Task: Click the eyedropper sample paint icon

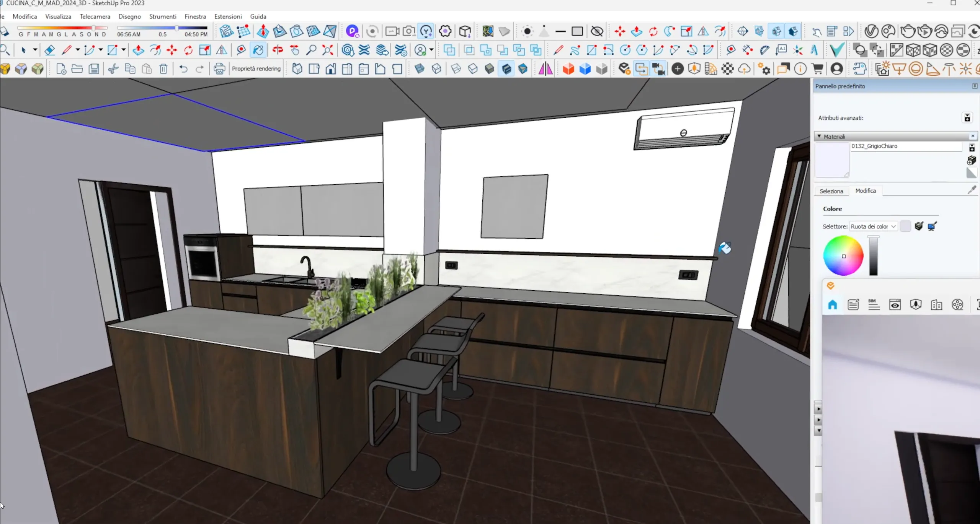Action: (972, 190)
